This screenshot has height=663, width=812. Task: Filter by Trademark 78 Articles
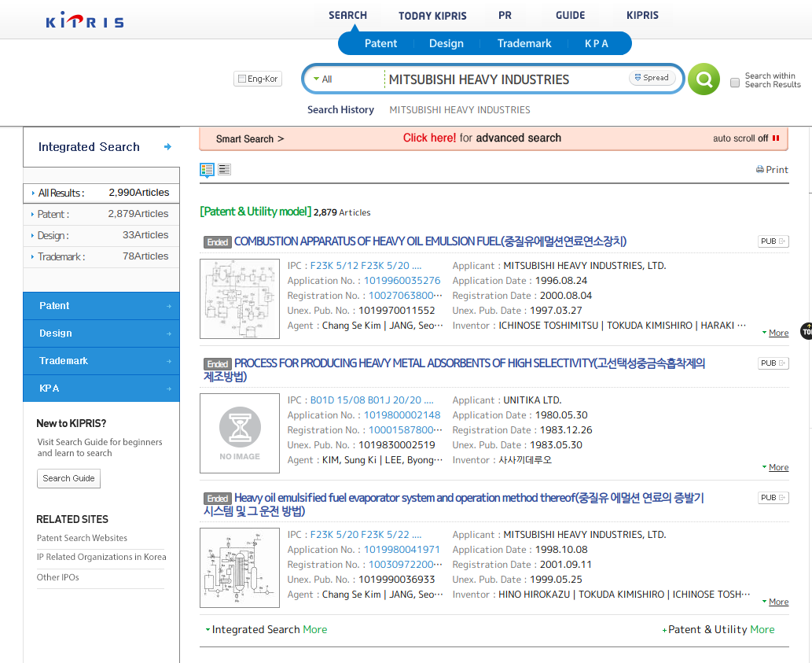click(101, 256)
